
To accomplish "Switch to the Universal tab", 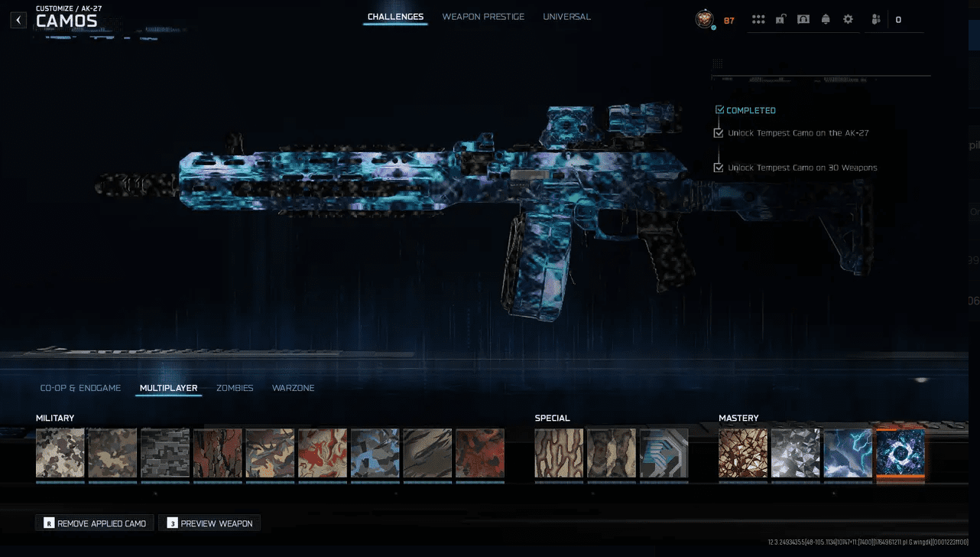I will (x=566, y=17).
